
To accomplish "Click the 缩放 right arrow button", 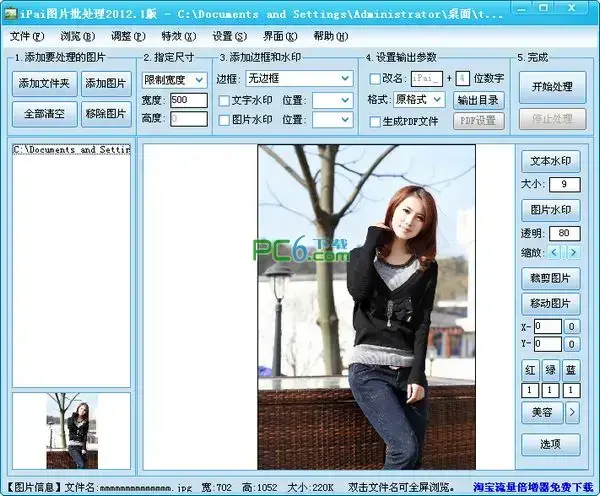I will pos(572,253).
